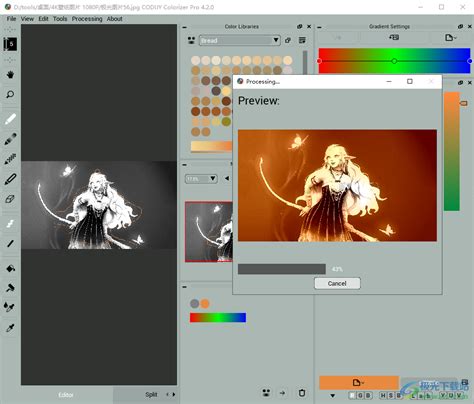Viewport: 474px width, 404px height.
Task: Click the red gradient stop handle
Action: click(x=319, y=61)
